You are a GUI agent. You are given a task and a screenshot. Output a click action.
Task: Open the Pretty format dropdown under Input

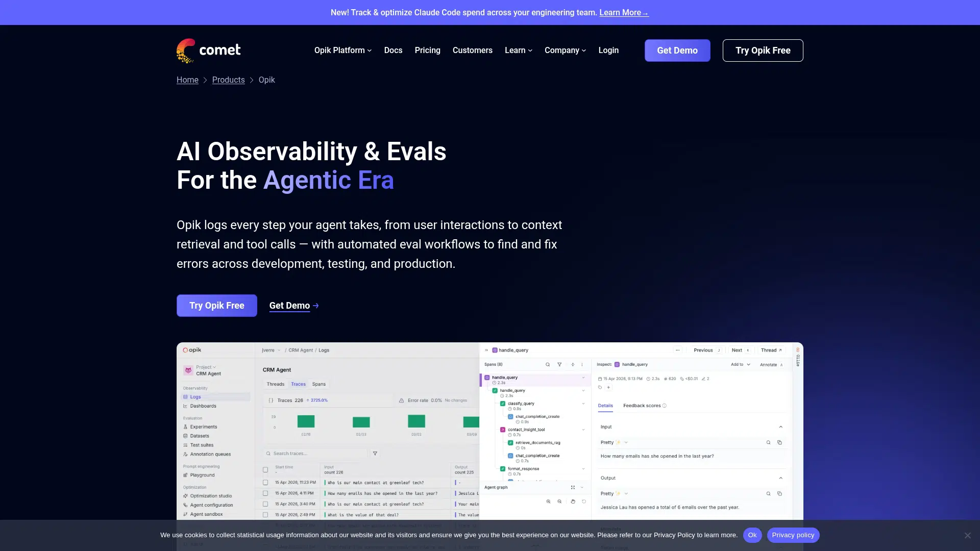pyautogui.click(x=614, y=443)
